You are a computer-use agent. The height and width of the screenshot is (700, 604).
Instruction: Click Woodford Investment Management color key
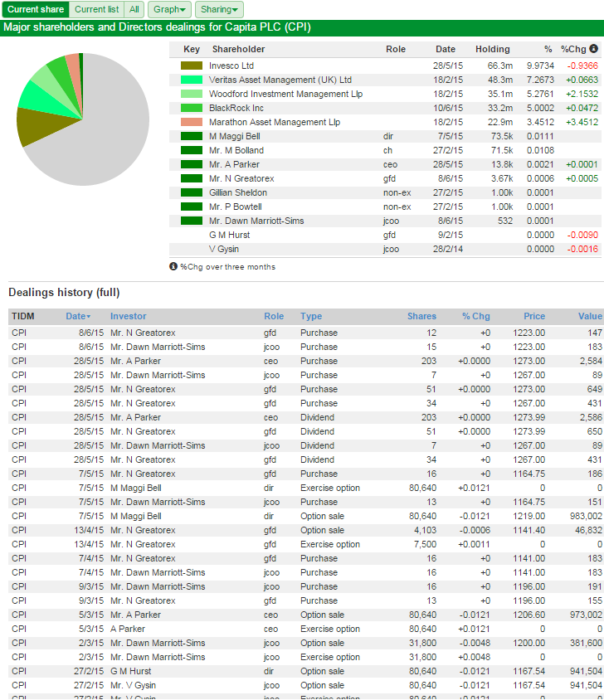click(192, 94)
